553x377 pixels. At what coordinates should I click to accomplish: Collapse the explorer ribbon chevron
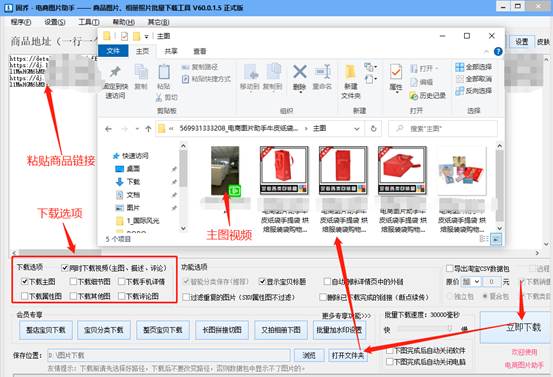pos(486,52)
